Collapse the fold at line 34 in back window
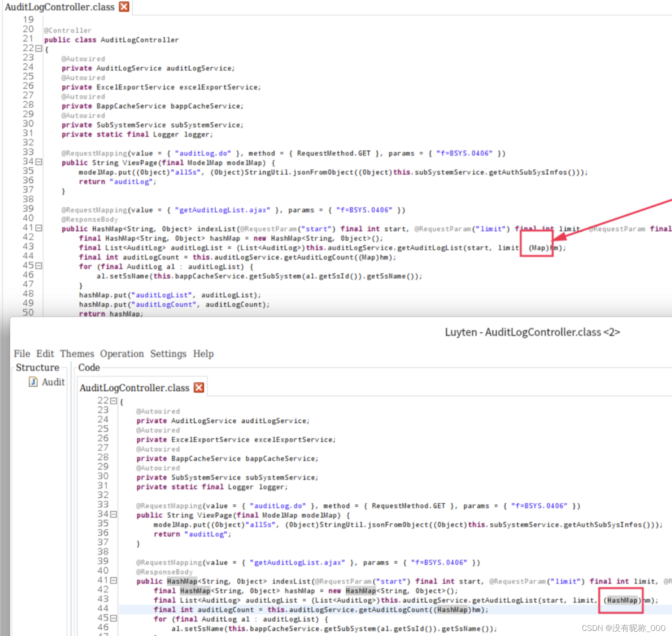Image resolution: width=672 pixels, height=636 pixels. coord(39,162)
